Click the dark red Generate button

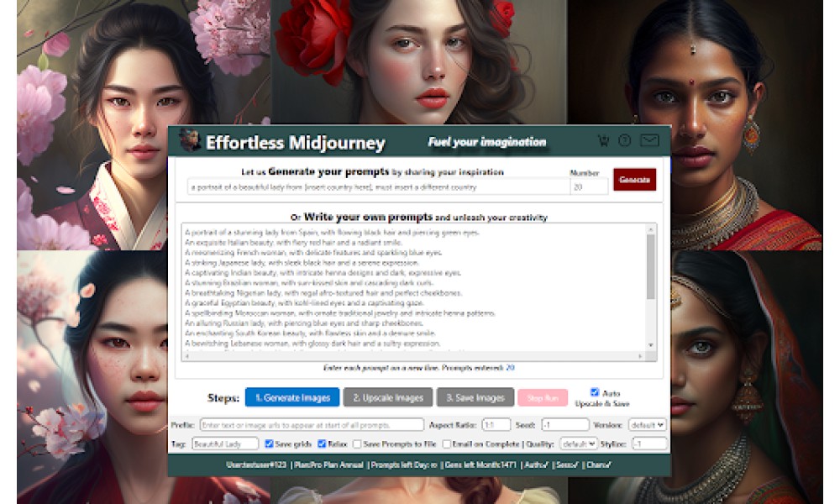[634, 180]
